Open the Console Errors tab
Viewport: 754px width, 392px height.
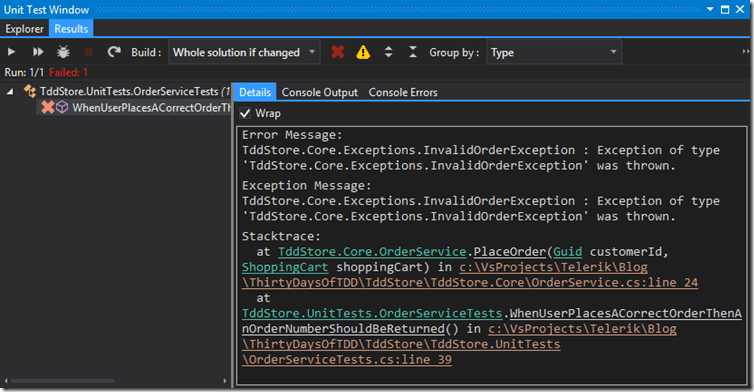403,92
